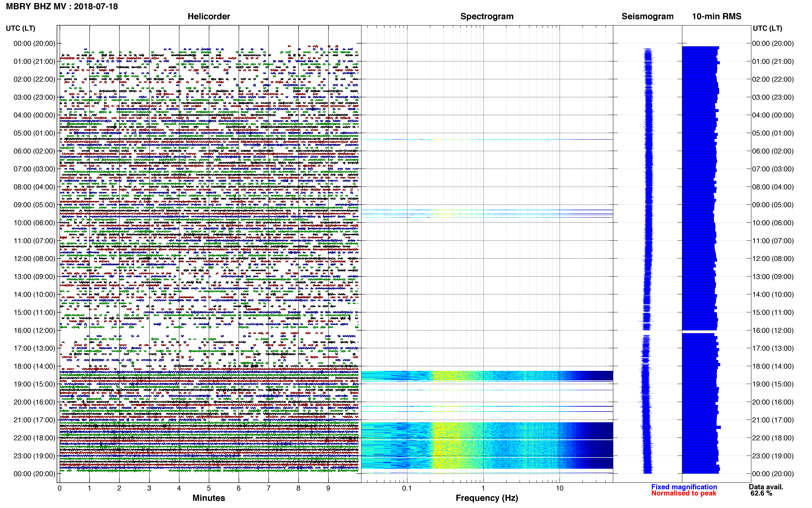Click the 'Helicorder' panel heading
Screen dimensions: 812x508
[209, 16]
